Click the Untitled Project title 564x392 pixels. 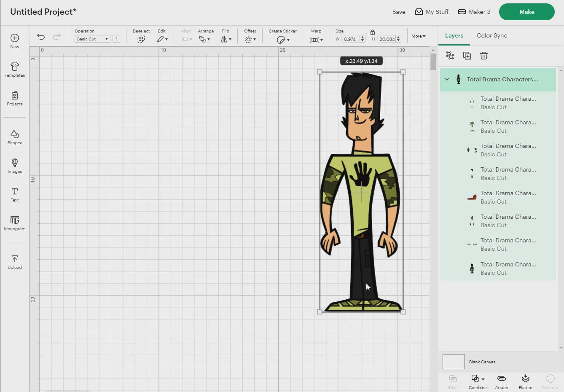tap(43, 12)
